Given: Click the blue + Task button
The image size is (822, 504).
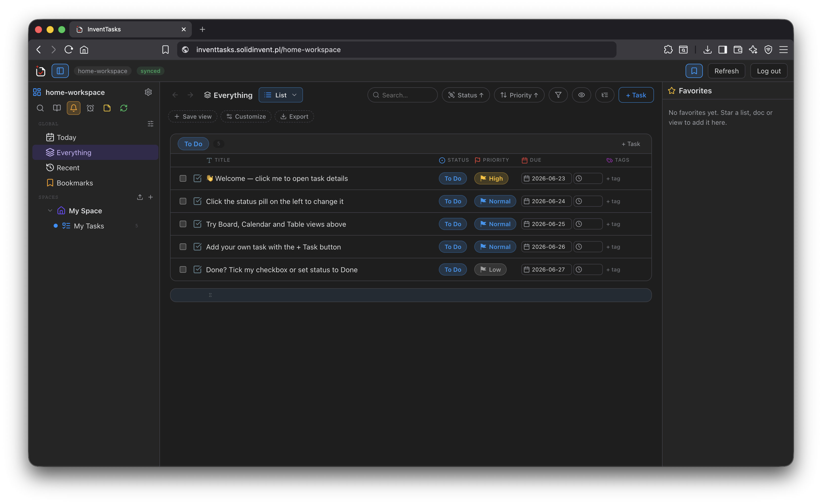Looking at the screenshot, I should pos(636,95).
